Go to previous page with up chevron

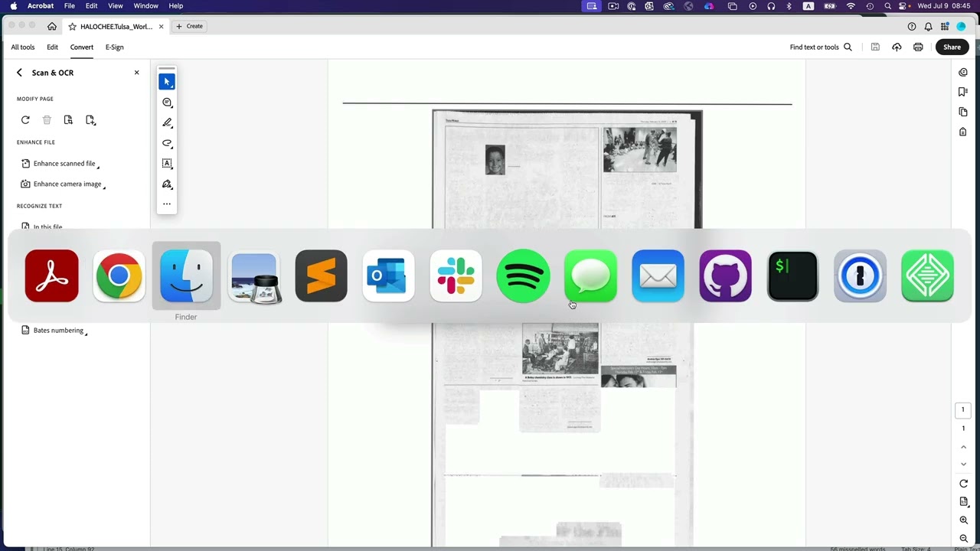click(x=964, y=447)
